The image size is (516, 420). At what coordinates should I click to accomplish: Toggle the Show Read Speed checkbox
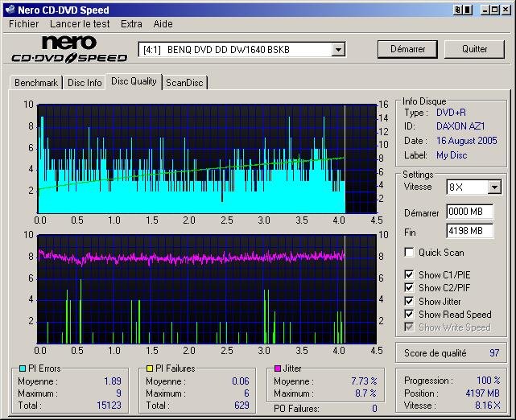(409, 314)
